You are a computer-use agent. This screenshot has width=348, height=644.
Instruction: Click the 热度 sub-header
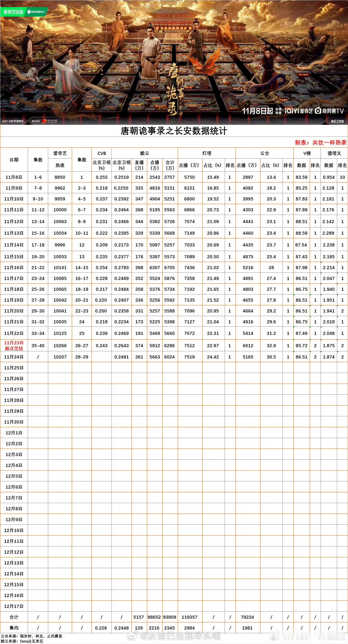pos(60,165)
